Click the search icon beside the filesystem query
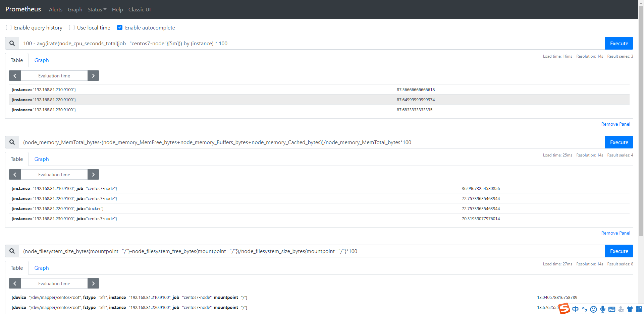 (12, 251)
